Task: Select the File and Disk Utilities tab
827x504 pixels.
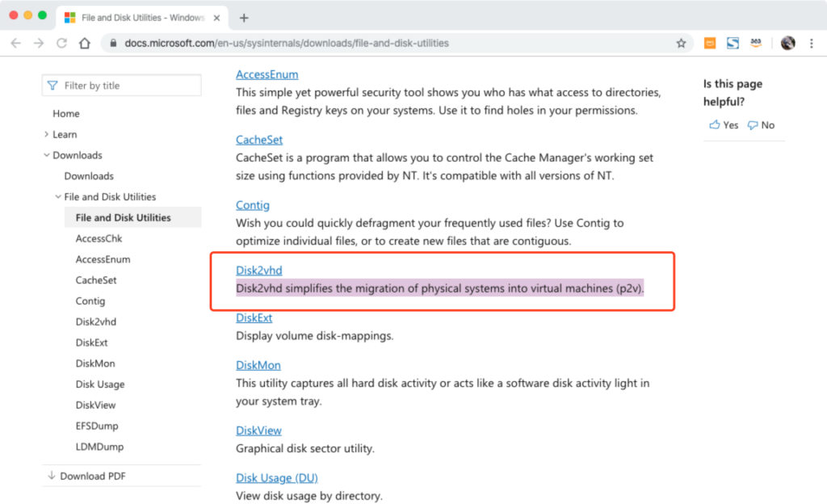Action: click(x=137, y=18)
